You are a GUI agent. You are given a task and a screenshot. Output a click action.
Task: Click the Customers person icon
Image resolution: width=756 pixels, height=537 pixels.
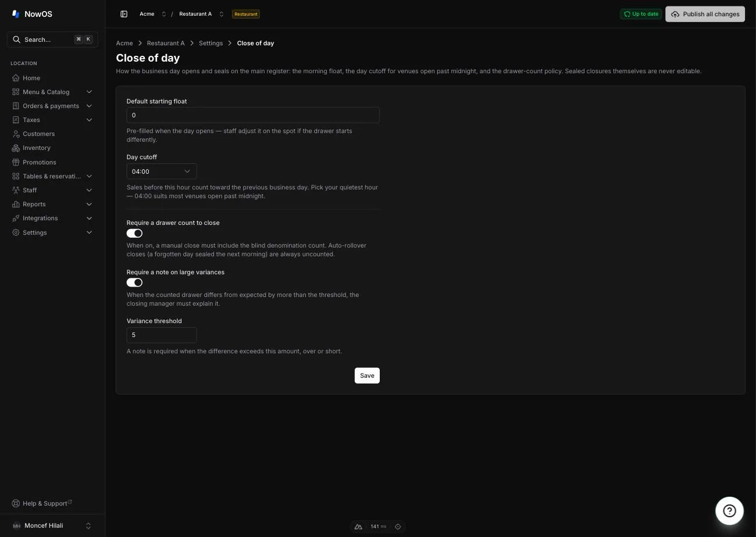point(16,134)
